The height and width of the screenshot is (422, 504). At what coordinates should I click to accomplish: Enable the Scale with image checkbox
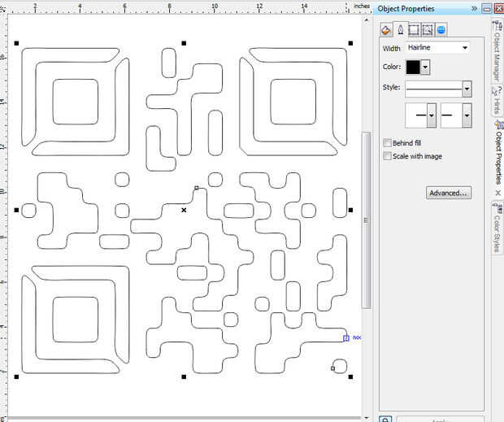pyautogui.click(x=387, y=156)
